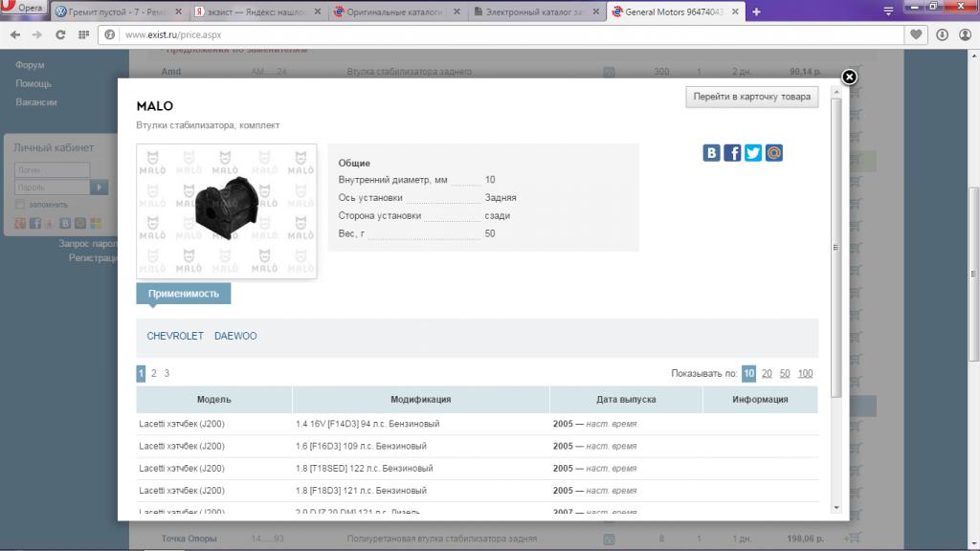Filter applicability by DAEWOO
This screenshot has height=551, width=980.
tap(235, 336)
